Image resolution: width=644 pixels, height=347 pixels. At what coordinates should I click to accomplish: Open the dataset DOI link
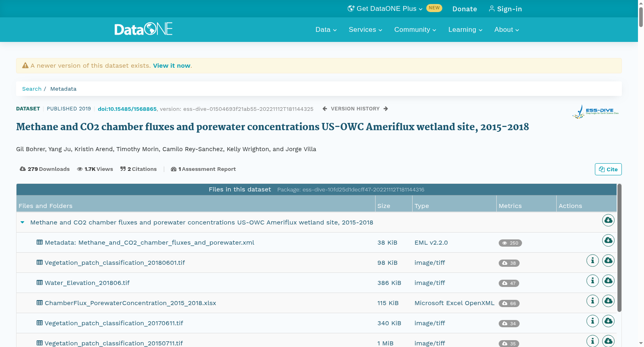pos(127,109)
